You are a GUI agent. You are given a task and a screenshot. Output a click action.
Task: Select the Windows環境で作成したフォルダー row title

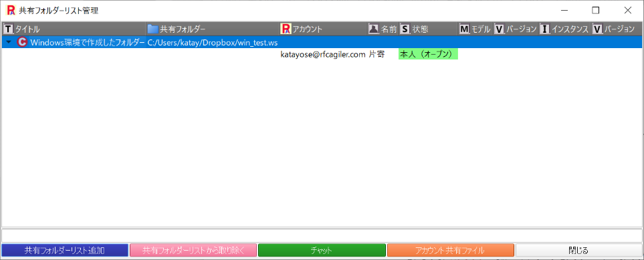88,42
